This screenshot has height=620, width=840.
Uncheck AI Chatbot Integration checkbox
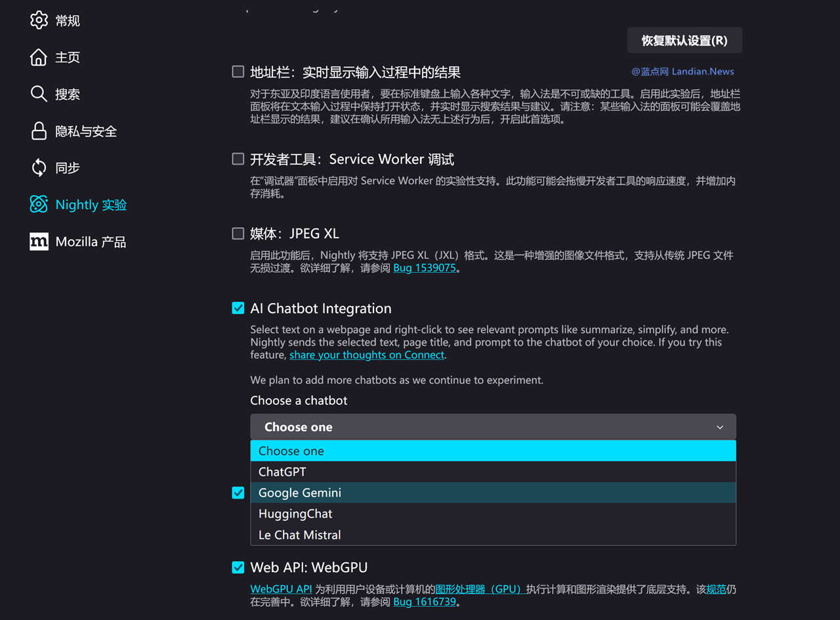[238, 308]
